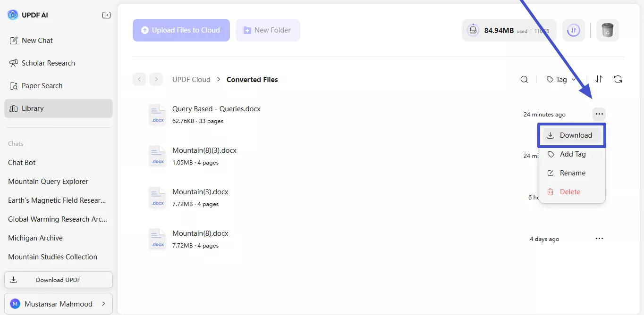Screen dimensions: 644x315
Task: Open Scholar Research from the sidebar
Action: coord(49,63)
